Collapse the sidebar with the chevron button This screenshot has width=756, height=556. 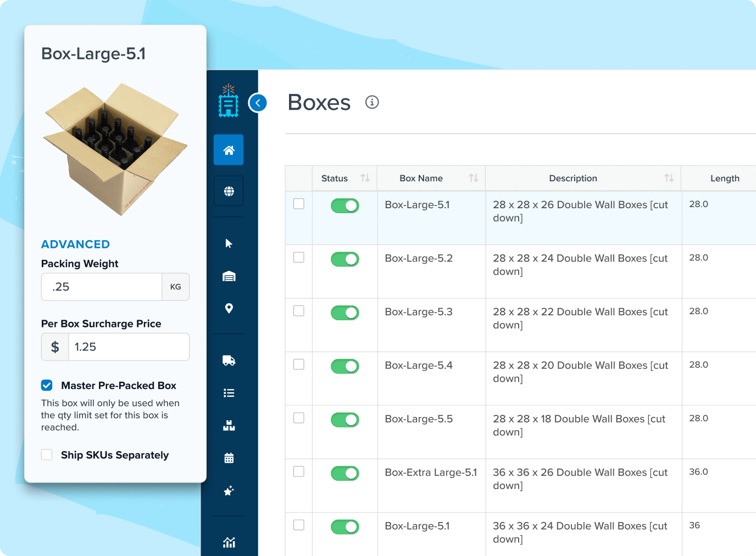point(258,103)
